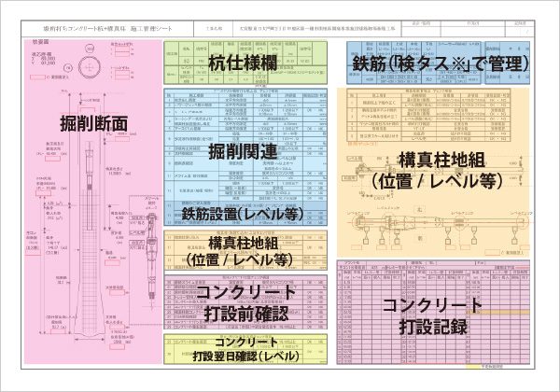
Task: Click the 北 direction marker
Action: [x=420, y=209]
